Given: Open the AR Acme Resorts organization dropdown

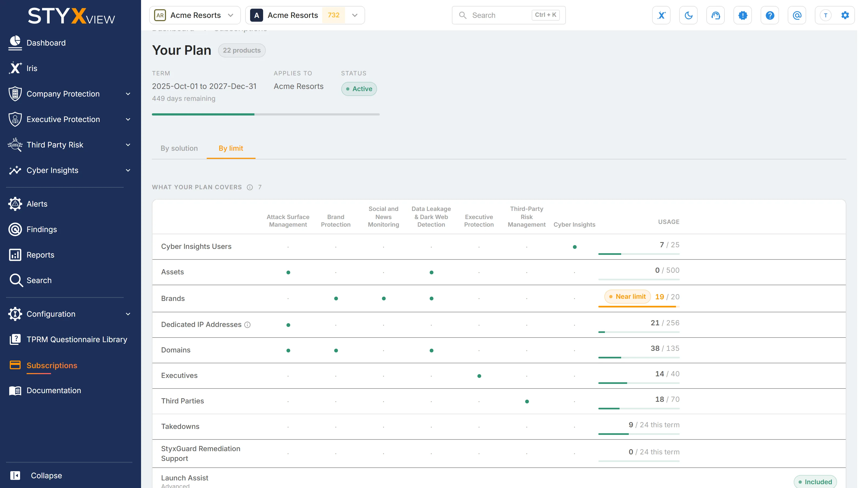Looking at the screenshot, I should [x=195, y=15].
